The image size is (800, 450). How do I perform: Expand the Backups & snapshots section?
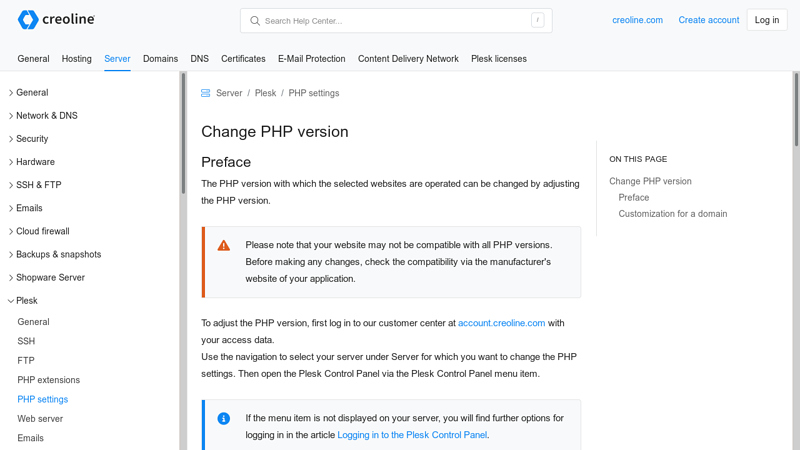pos(55,254)
